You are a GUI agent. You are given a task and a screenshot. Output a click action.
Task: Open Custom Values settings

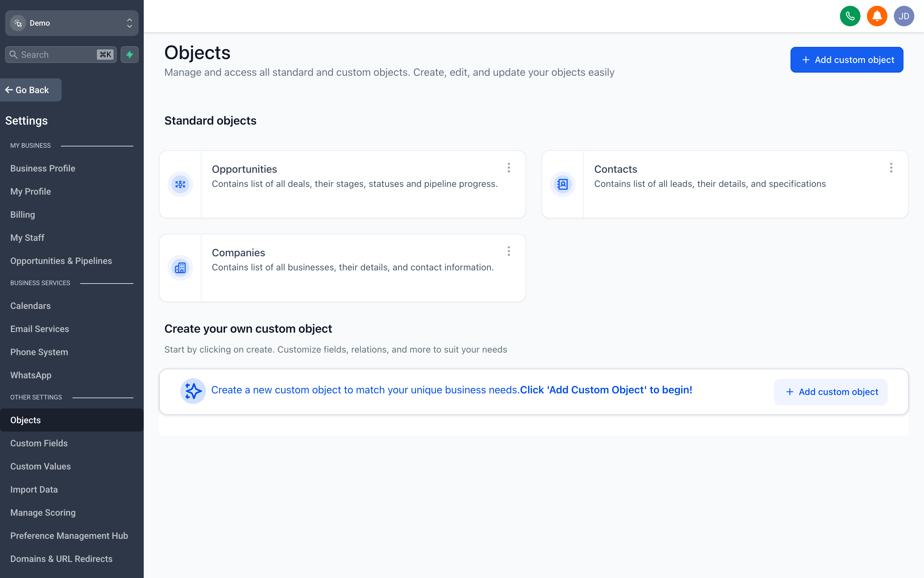point(40,466)
